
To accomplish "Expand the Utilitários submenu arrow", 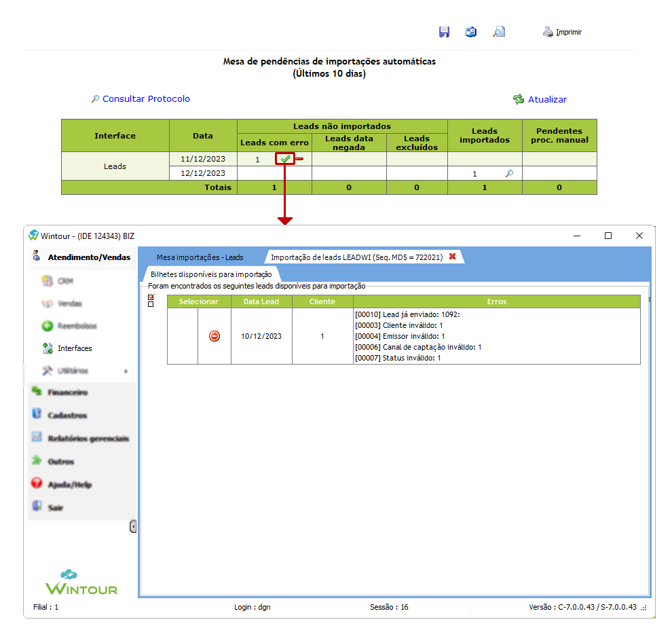I will 126,371.
